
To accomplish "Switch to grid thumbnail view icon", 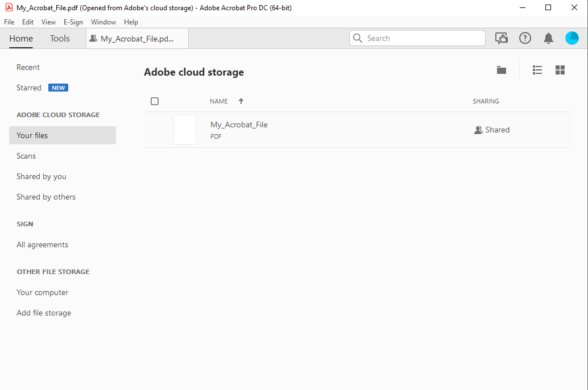I will coord(560,70).
